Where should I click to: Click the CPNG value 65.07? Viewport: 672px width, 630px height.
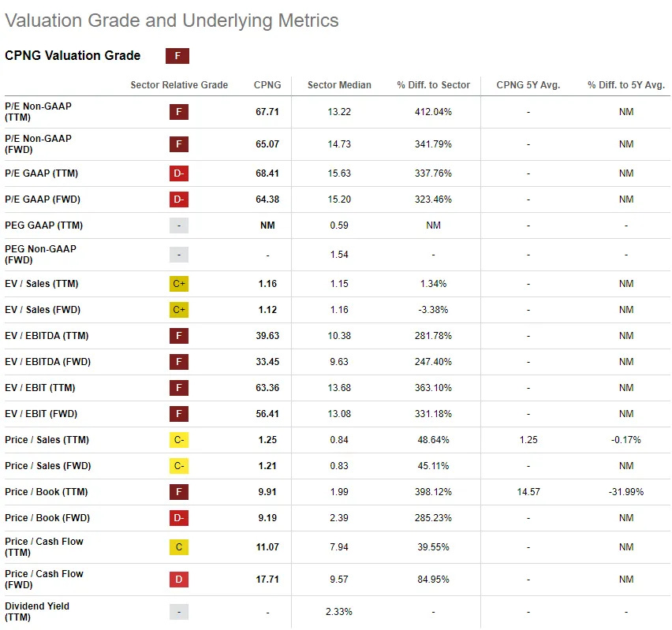click(x=267, y=144)
